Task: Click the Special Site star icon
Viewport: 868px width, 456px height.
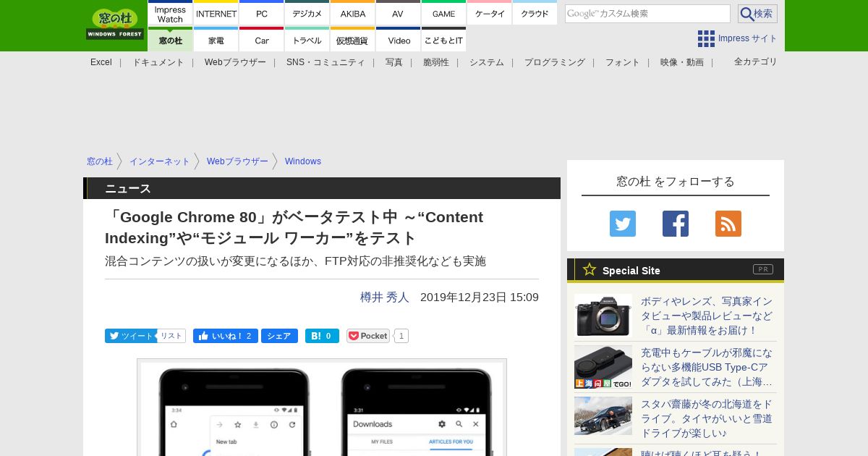Action: (x=590, y=269)
